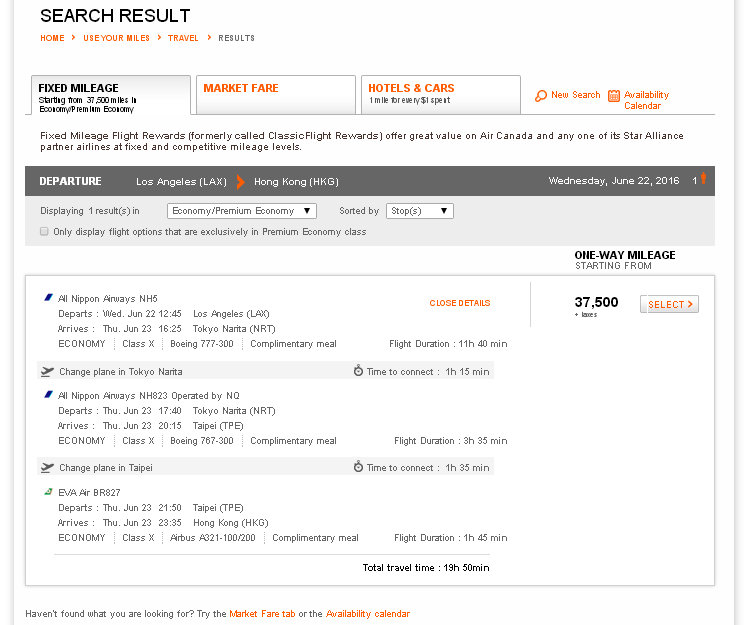Click the EVA Air BR827 logo
The width and height of the screenshot is (750, 625).
coord(48,492)
